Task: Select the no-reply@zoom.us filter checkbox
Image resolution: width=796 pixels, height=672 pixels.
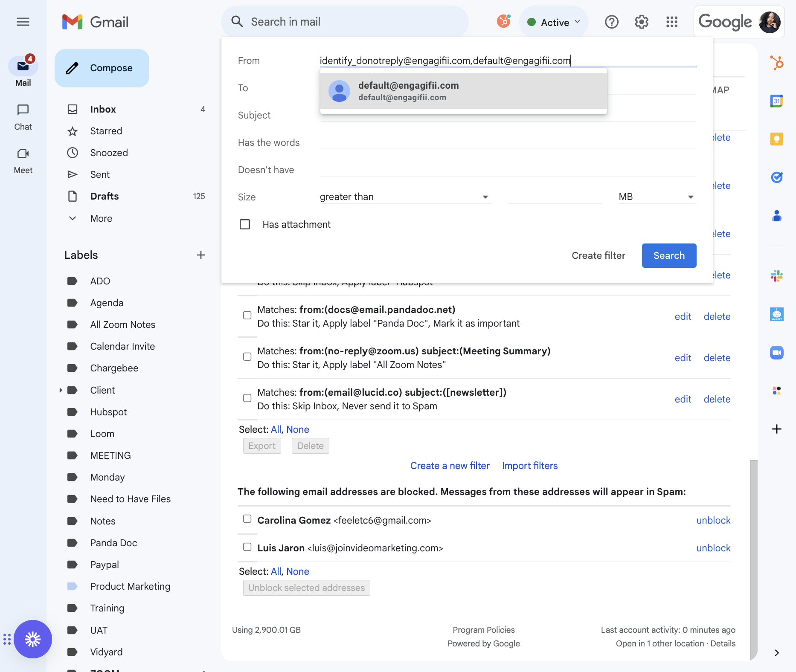Action: [247, 356]
